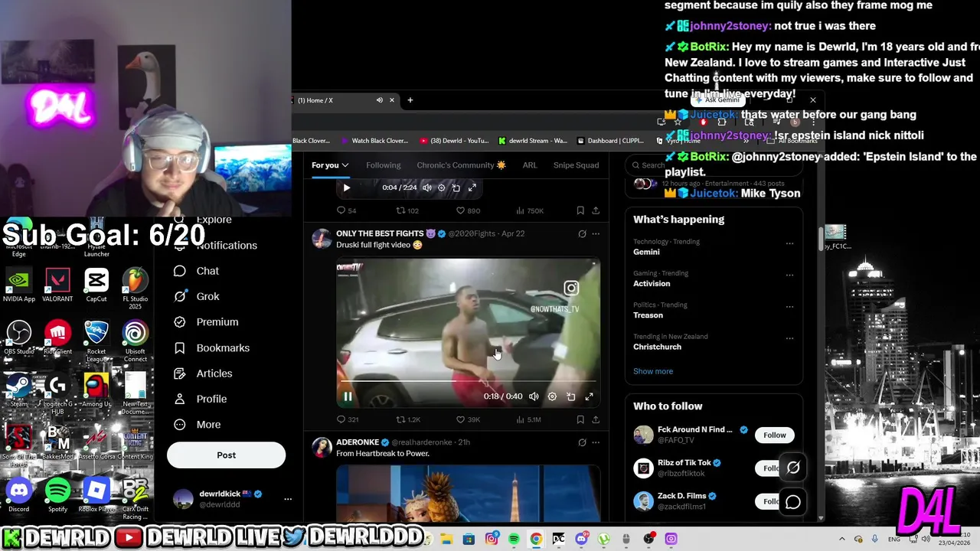The height and width of the screenshot is (551, 980).
Task: Repost the Druski fight post (1.2K)
Action: (x=408, y=419)
